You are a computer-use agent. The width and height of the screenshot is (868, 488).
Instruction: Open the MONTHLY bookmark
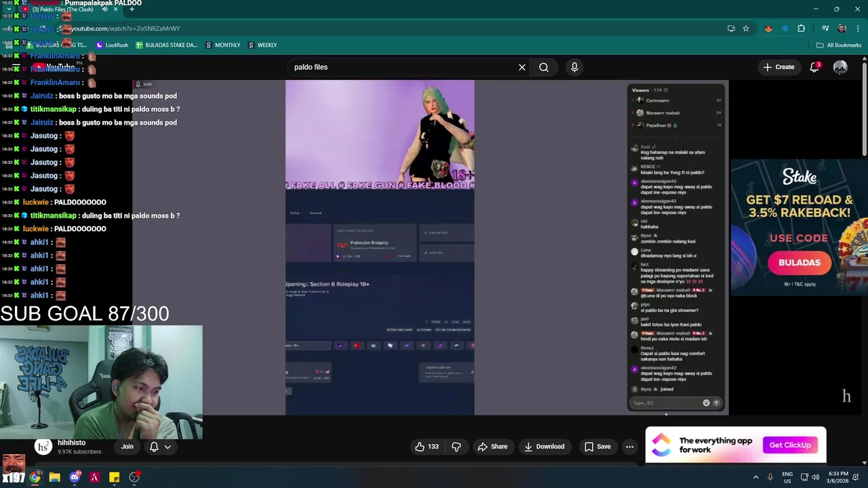tap(222, 45)
